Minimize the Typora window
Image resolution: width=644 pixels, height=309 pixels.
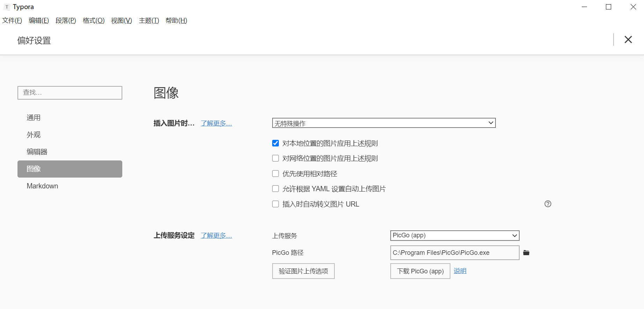tap(584, 7)
